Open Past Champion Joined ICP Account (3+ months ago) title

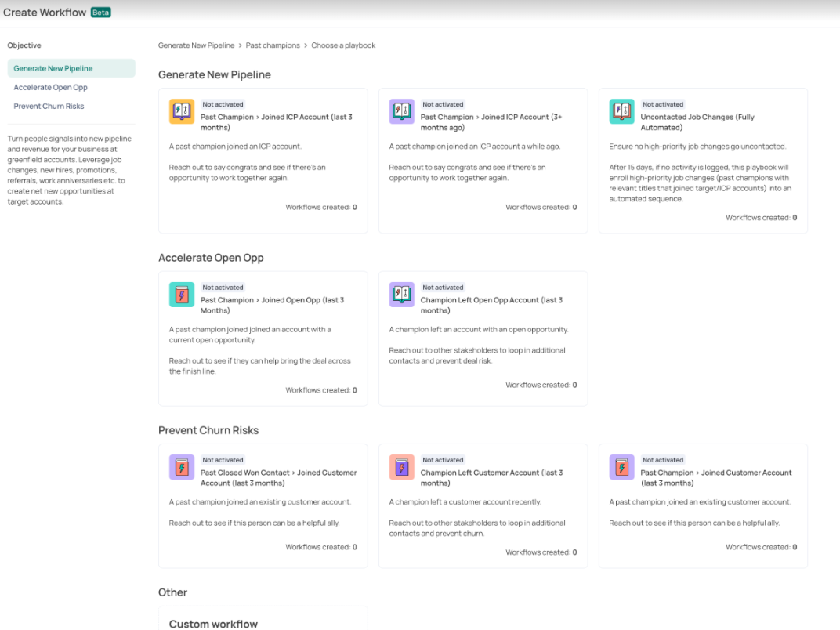(x=491, y=122)
